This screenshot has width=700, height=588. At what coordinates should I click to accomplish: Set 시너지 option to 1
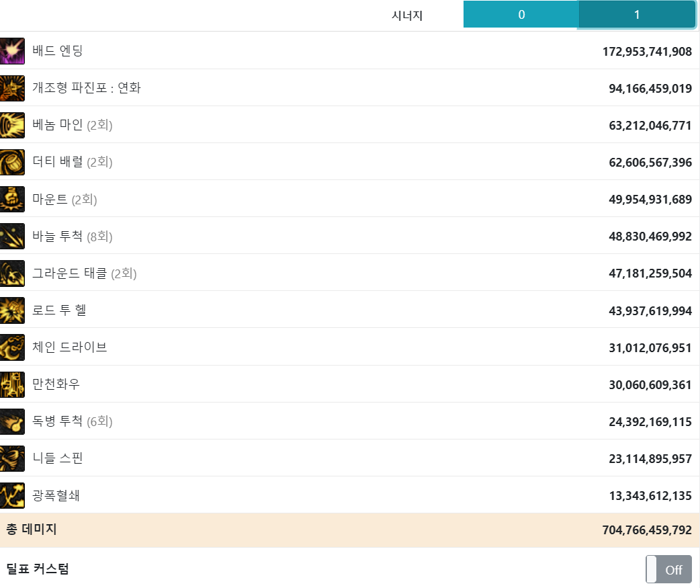click(637, 14)
